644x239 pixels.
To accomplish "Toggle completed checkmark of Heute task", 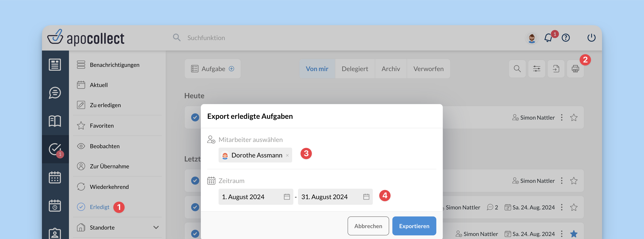I will click(195, 117).
